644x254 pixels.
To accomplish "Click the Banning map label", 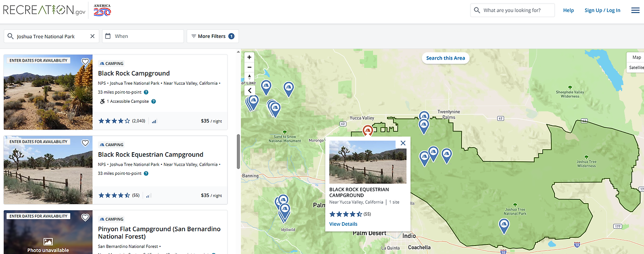I will tap(250, 176).
